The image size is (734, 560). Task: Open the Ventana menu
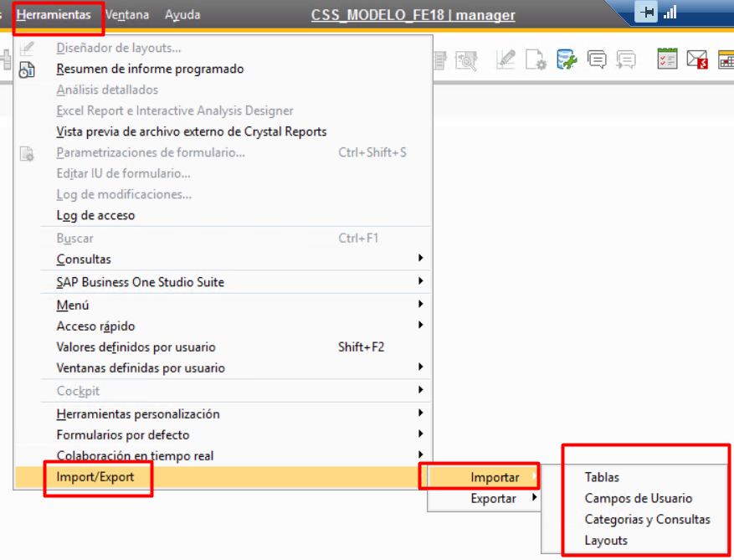point(127,15)
